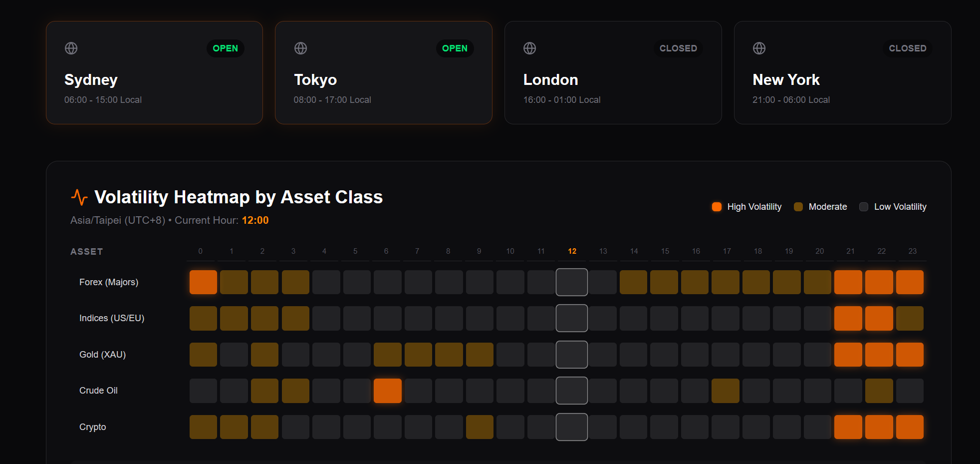Click the current-hour Forex cell at hour 12
Viewport: 980px width, 464px height.
pos(572,282)
